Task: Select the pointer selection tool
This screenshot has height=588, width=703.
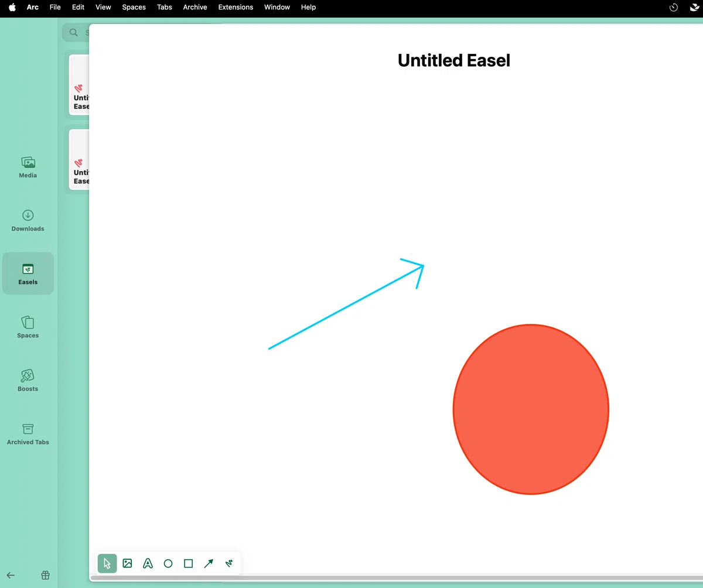Action: 107,563
